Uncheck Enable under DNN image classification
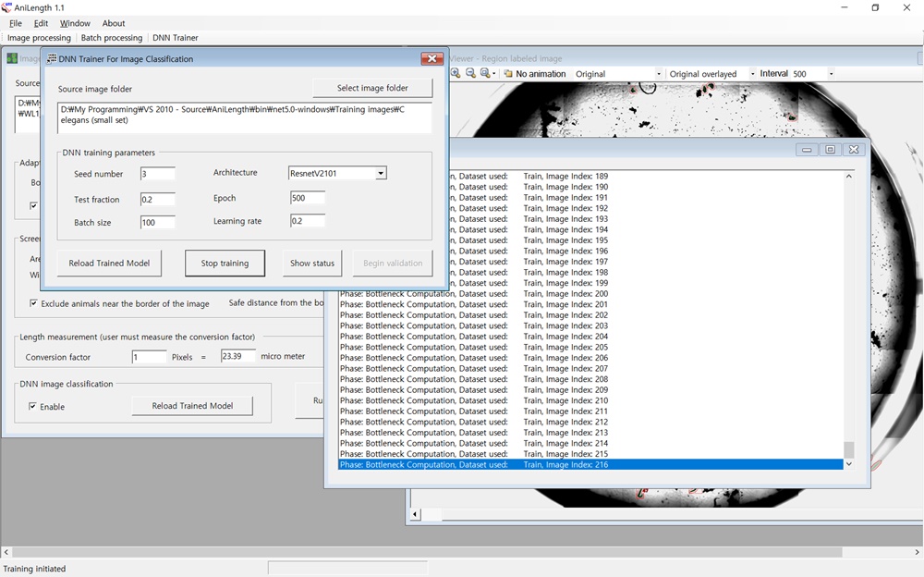This screenshot has width=924, height=577. pyautogui.click(x=34, y=407)
